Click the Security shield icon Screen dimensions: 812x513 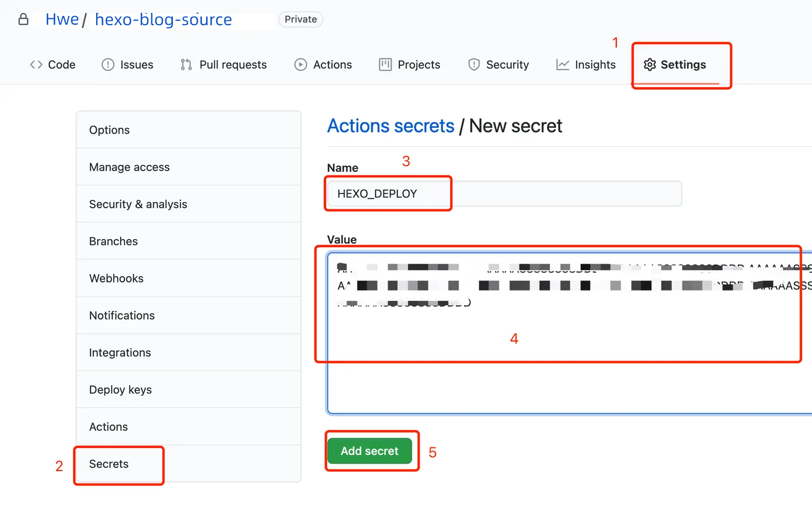click(474, 65)
